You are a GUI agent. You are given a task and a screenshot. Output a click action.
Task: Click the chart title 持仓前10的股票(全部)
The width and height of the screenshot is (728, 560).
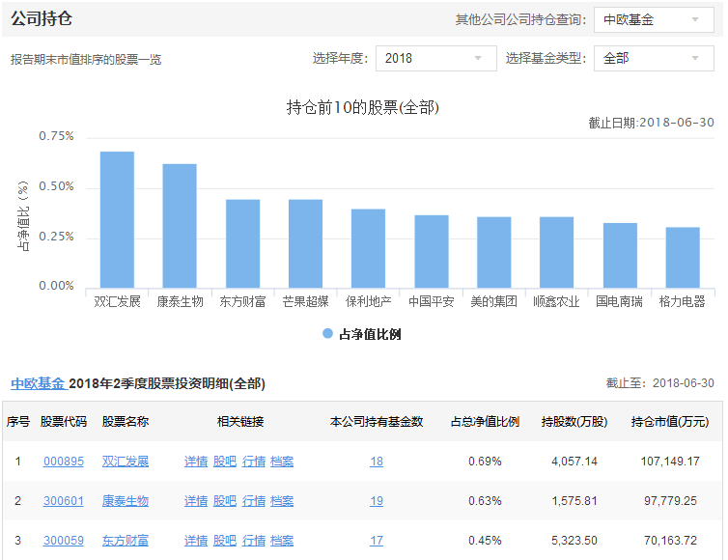tap(363, 107)
